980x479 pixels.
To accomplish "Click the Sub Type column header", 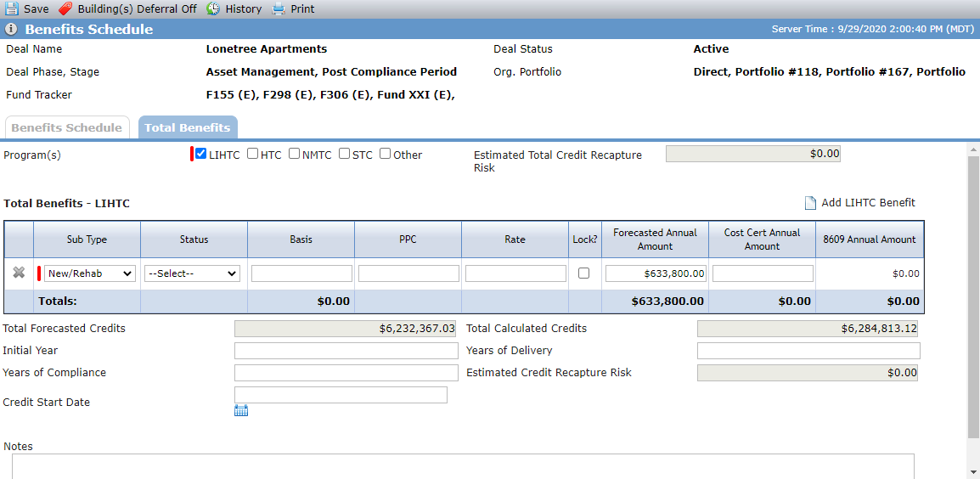I will [87, 239].
